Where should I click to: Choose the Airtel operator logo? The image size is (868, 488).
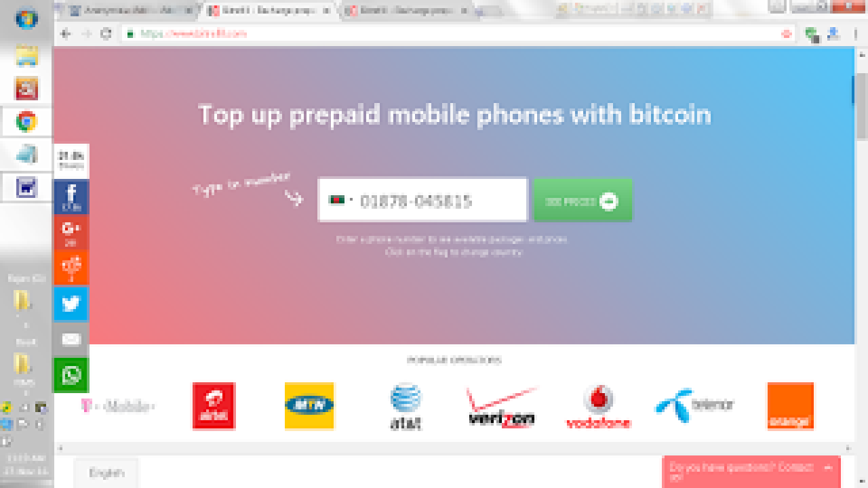pos(214,406)
